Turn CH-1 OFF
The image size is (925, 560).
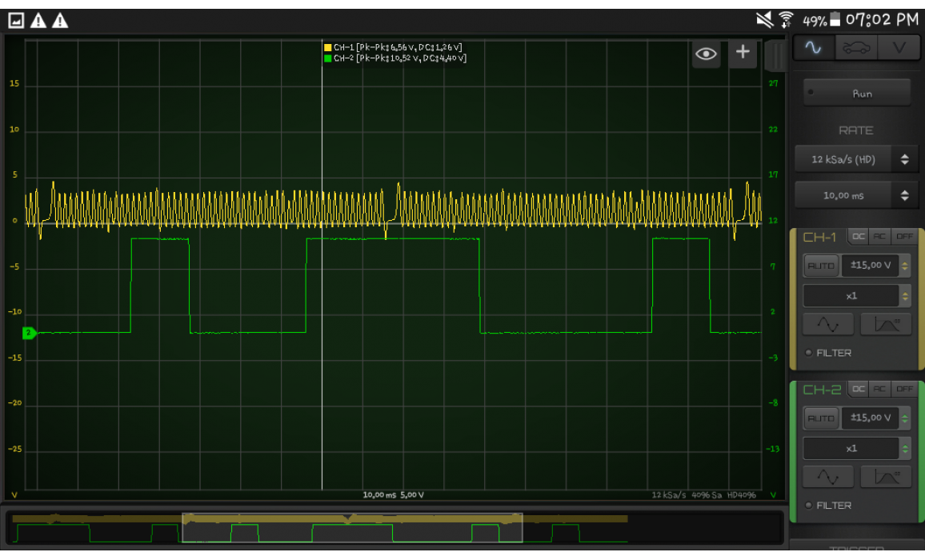tap(904, 237)
